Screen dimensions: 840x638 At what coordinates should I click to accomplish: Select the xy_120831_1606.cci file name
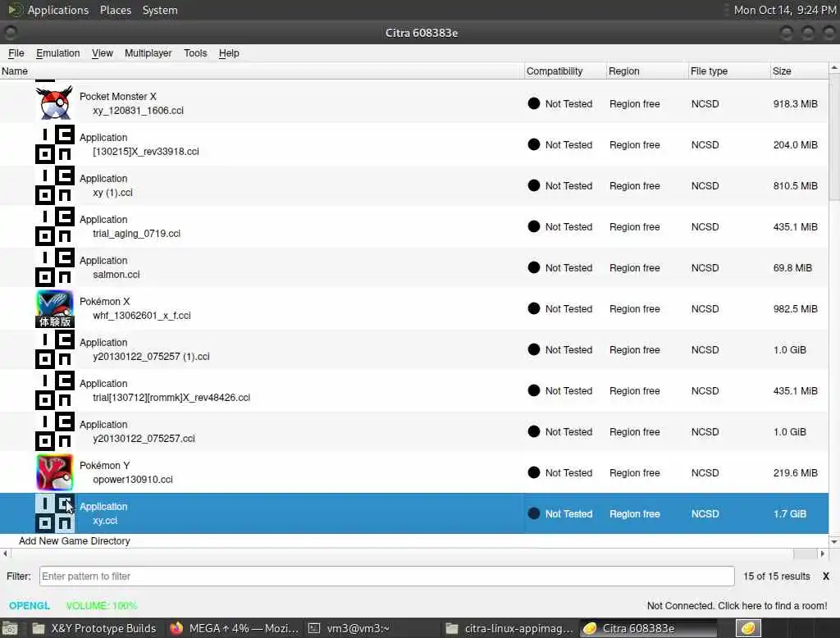(138, 111)
